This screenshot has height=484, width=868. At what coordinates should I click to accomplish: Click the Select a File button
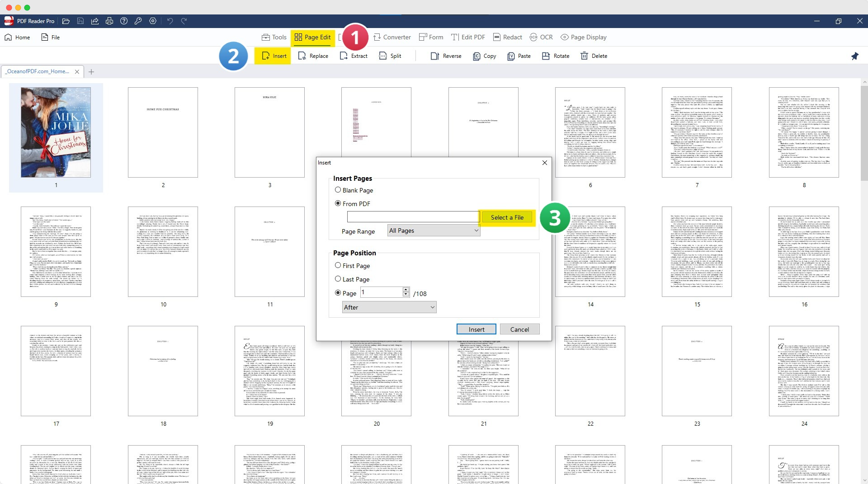click(507, 217)
